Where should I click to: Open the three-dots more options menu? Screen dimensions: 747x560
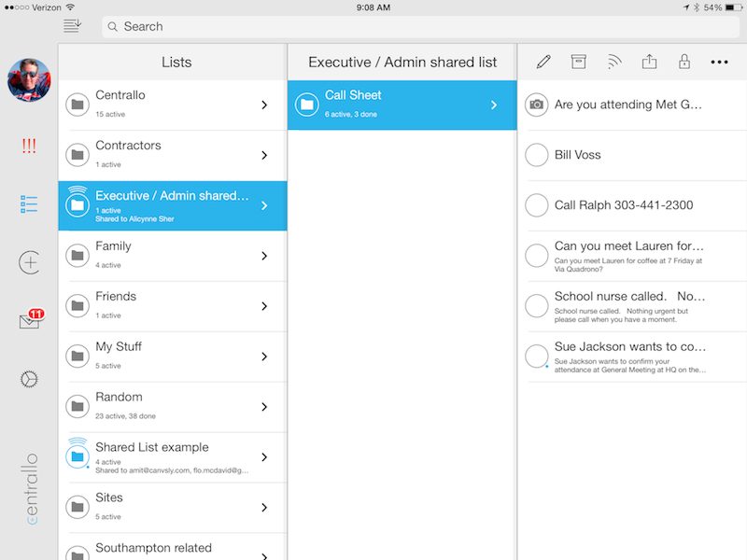719,63
